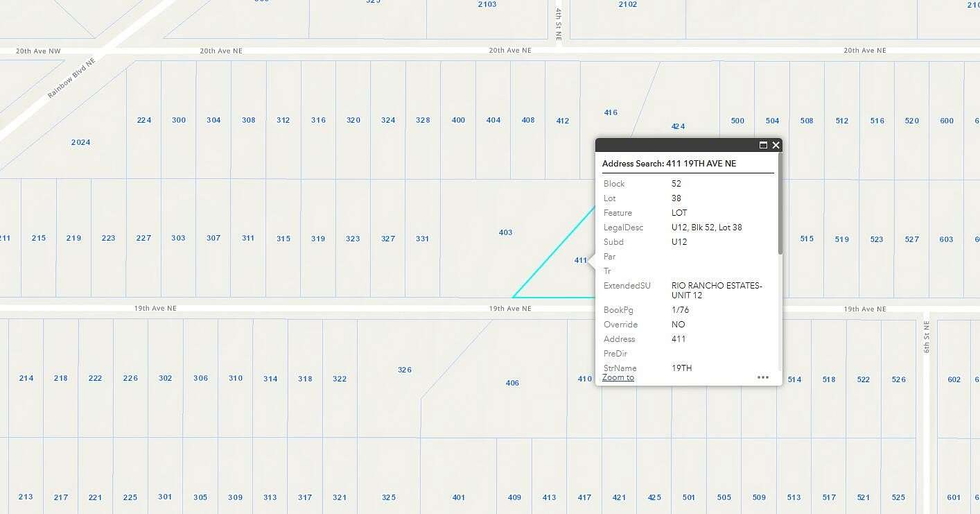
Task: Click parcel 213 in the bottom left corner
Action: tap(26, 497)
